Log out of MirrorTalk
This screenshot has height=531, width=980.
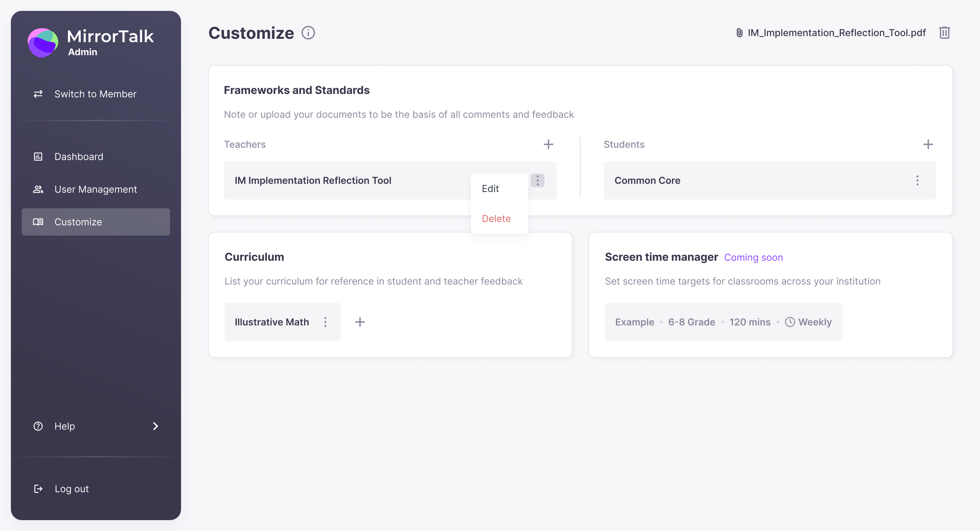pos(96,489)
